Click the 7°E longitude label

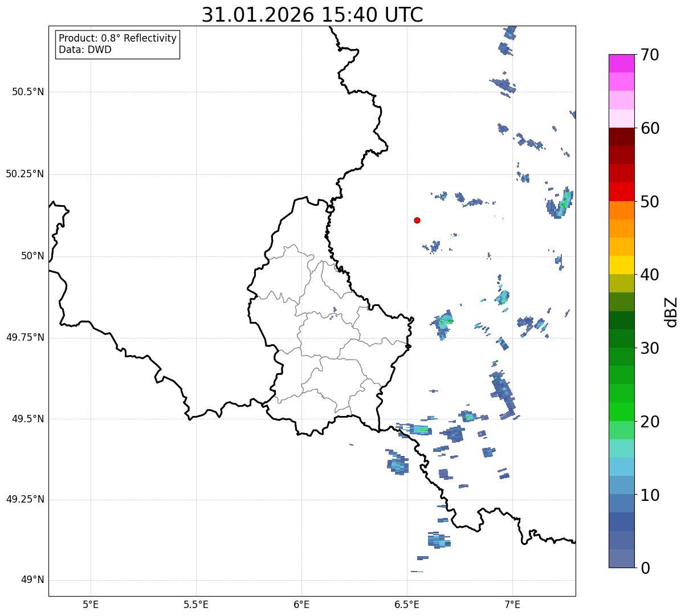(x=512, y=604)
